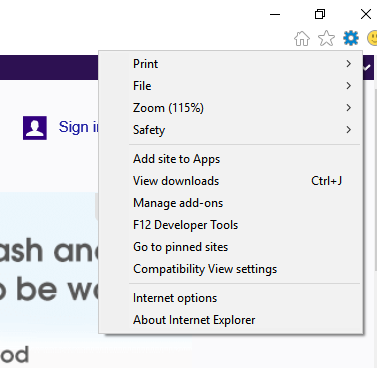Open the Home page icon
The height and width of the screenshot is (368, 377).
pos(302,38)
